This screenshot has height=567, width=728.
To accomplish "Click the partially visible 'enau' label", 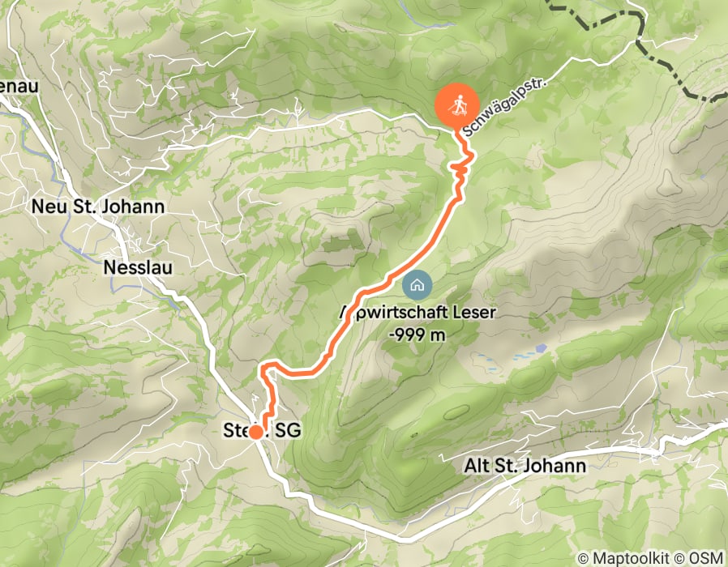I will (x=19, y=87).
